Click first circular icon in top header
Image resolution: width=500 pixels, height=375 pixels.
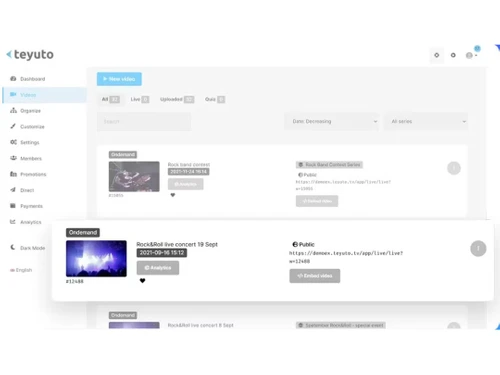437,55
